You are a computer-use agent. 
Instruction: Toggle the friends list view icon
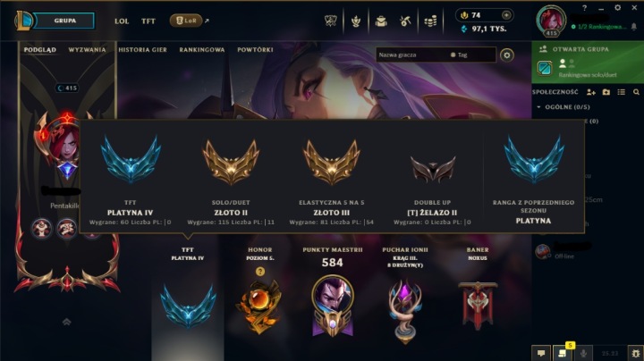[621, 92]
